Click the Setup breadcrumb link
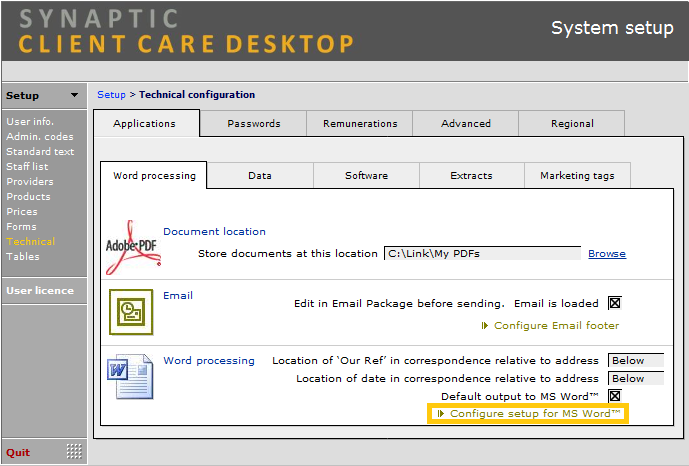Viewport: 689px width, 466px height. (111, 94)
